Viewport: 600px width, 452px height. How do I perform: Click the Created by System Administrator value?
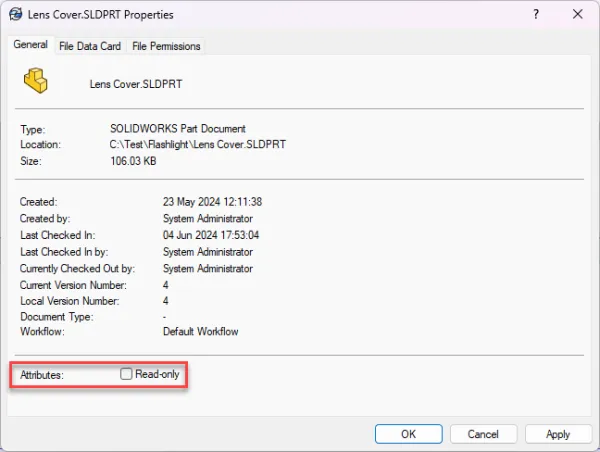point(208,219)
